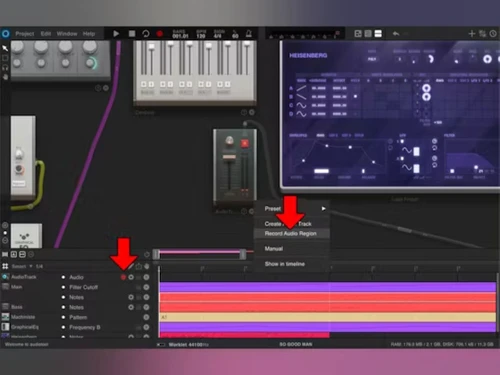Click the 1/4 grid value
500x375 pixels.
click(x=39, y=266)
